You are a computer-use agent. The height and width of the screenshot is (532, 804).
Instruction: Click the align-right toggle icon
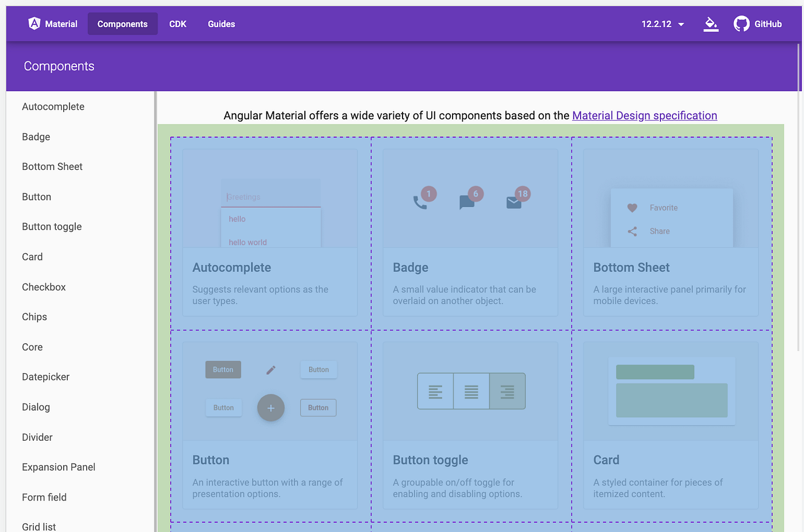[508, 391]
